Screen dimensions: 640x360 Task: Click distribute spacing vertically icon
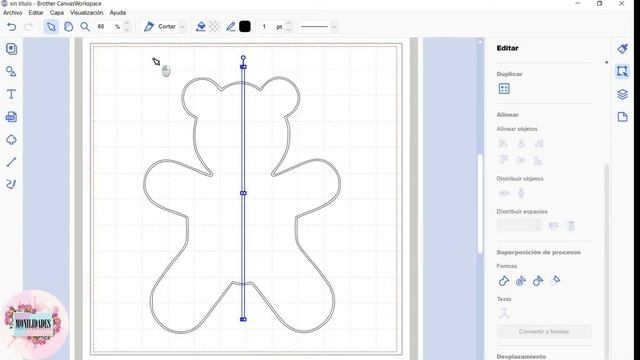click(x=571, y=226)
